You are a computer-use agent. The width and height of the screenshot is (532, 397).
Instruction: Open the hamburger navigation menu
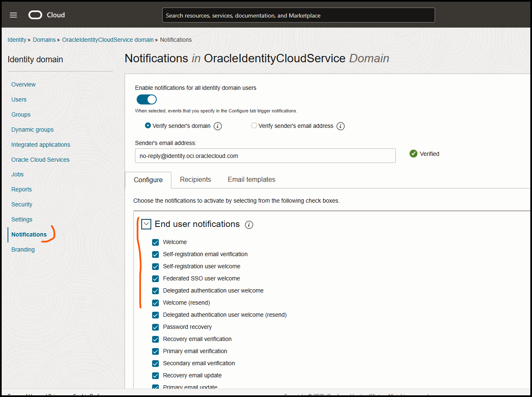coord(13,15)
